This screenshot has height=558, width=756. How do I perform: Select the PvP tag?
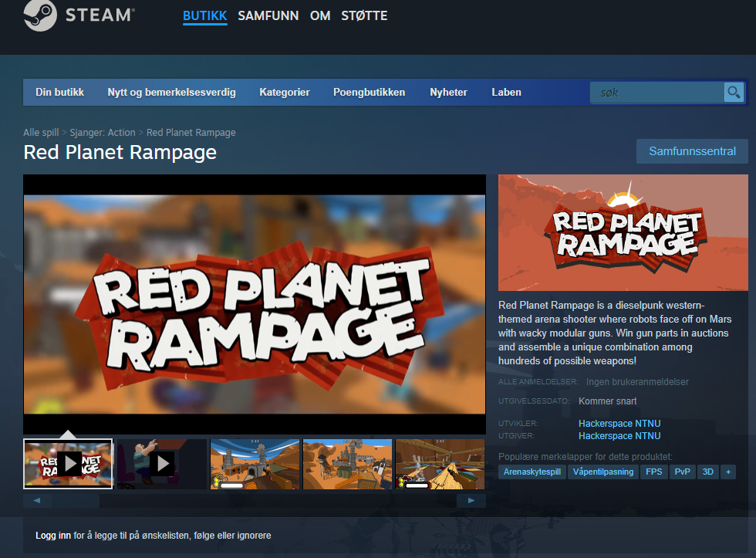pos(682,472)
